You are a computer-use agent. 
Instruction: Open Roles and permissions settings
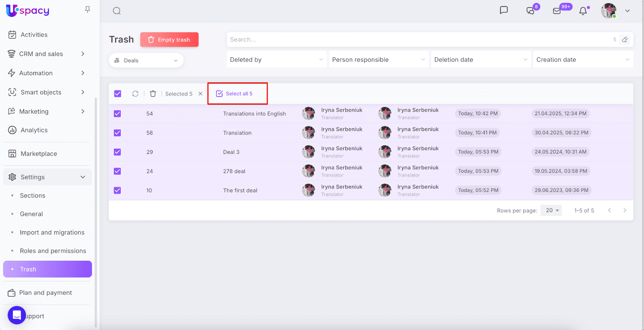53,251
